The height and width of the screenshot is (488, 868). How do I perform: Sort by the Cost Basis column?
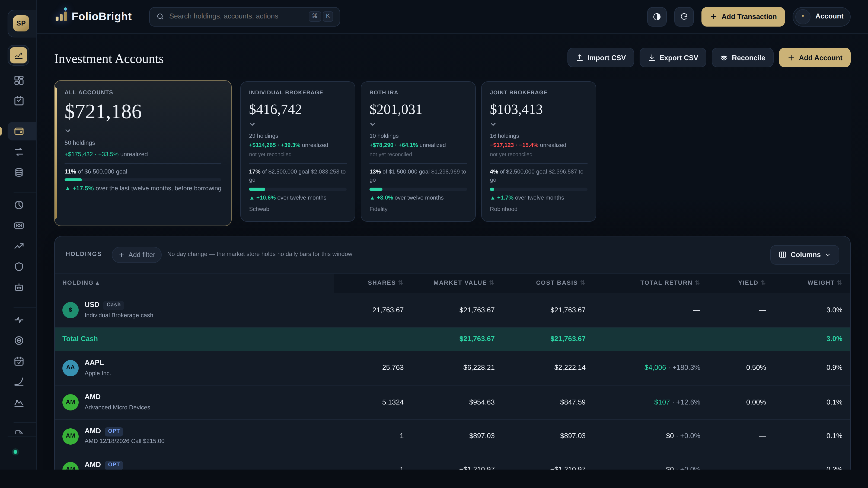[561, 283]
